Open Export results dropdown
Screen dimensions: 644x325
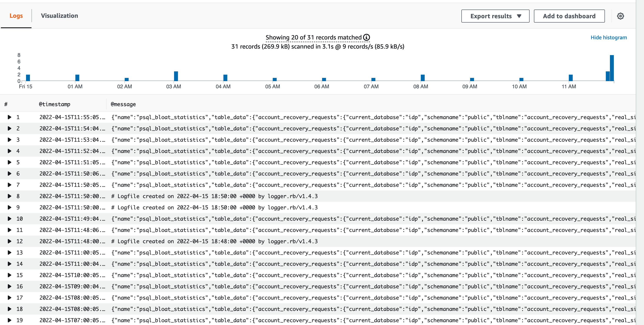(x=495, y=16)
